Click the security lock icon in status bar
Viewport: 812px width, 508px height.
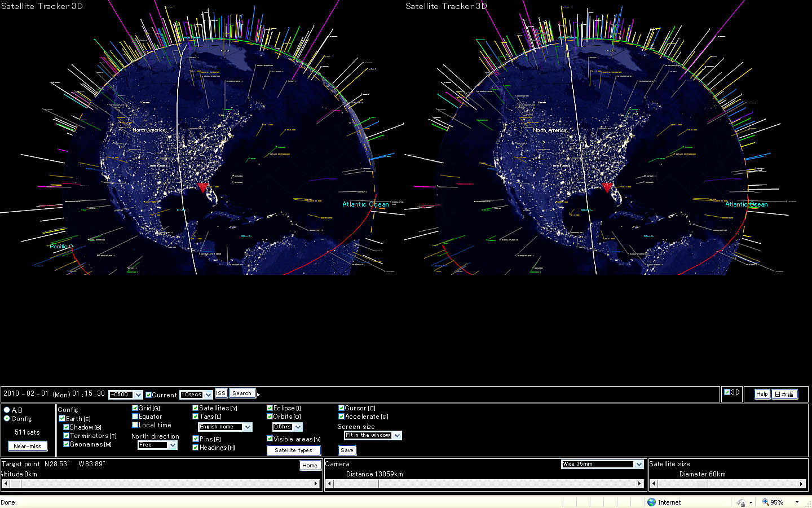[x=740, y=502]
